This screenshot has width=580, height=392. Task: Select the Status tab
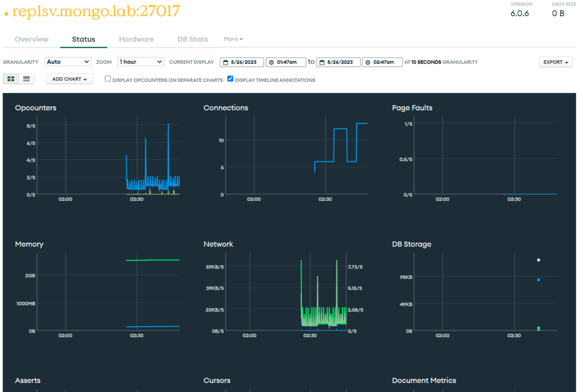pos(84,39)
